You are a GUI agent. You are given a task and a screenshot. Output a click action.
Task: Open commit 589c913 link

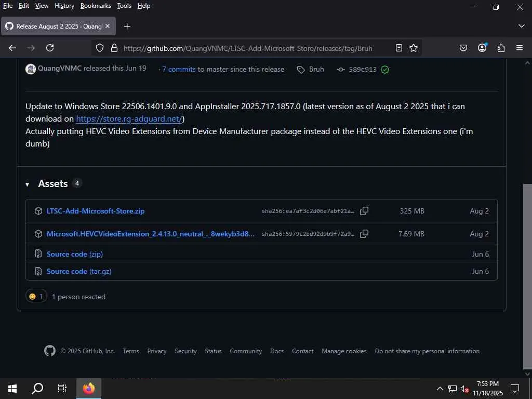pyautogui.click(x=363, y=69)
